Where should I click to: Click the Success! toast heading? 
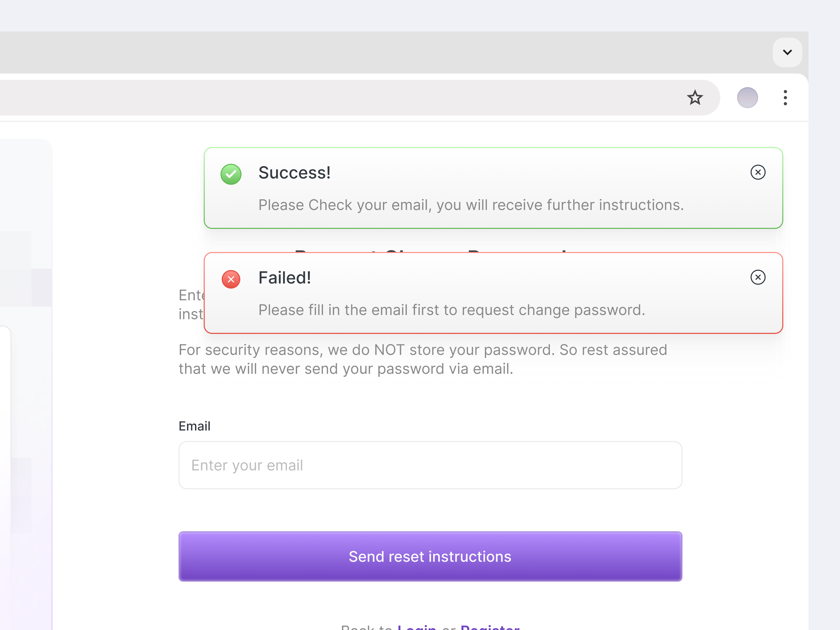click(x=294, y=173)
